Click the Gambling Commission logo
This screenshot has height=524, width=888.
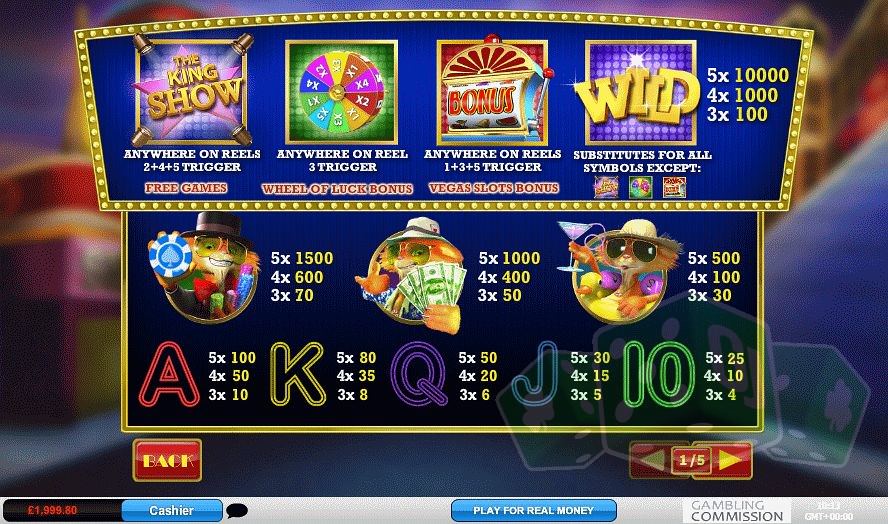[x=737, y=510]
